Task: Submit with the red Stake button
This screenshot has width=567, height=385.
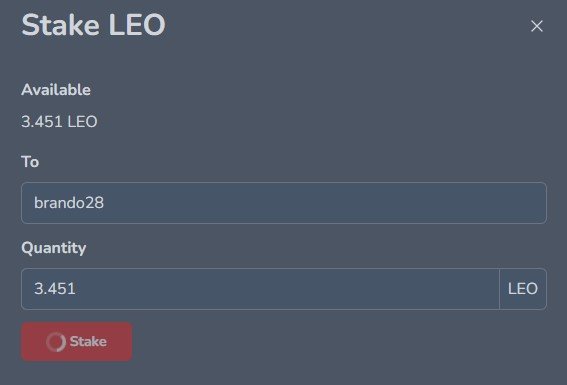Action: pos(77,342)
